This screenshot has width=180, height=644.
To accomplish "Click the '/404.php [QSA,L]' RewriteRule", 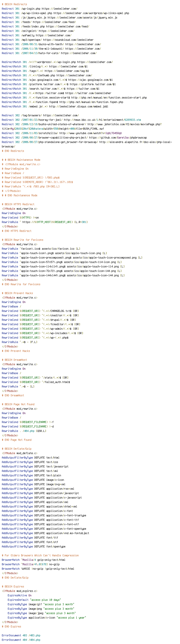I will 24,431.
